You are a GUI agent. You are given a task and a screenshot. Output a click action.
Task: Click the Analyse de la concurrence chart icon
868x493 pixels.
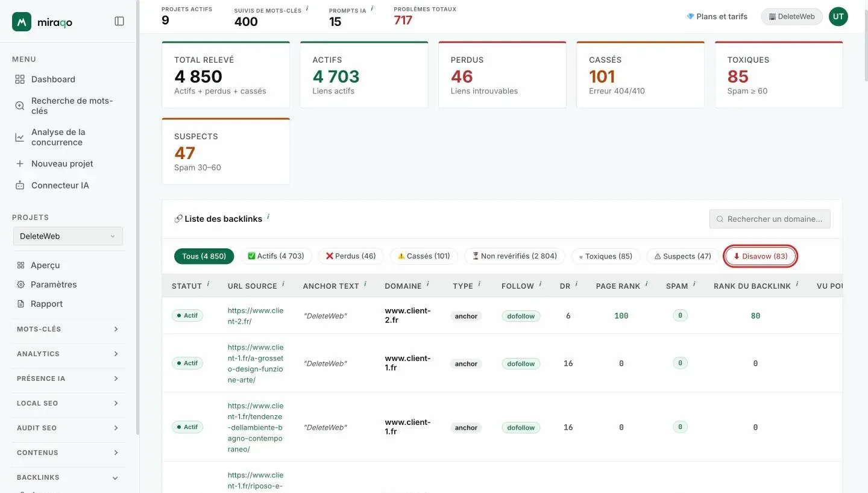point(20,137)
